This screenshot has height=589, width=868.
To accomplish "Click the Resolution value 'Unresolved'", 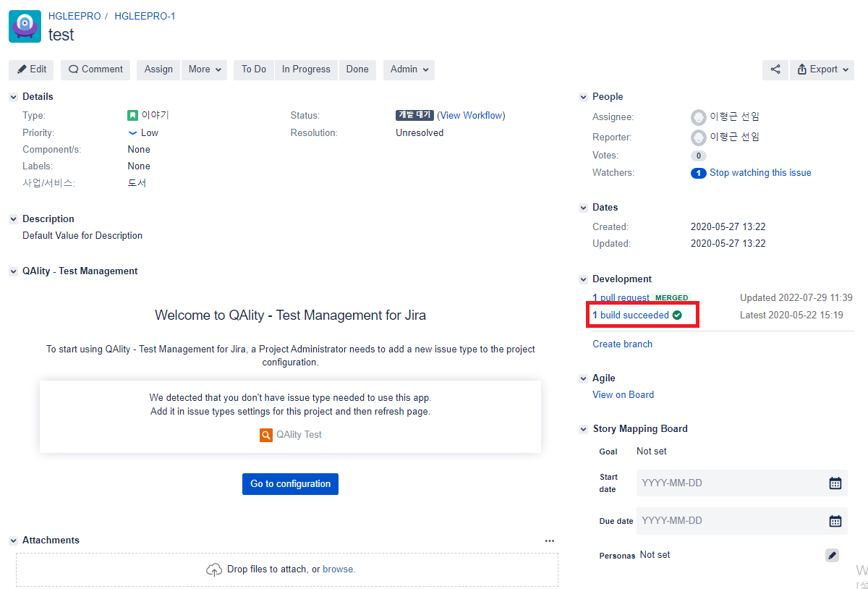I will click(x=420, y=132).
